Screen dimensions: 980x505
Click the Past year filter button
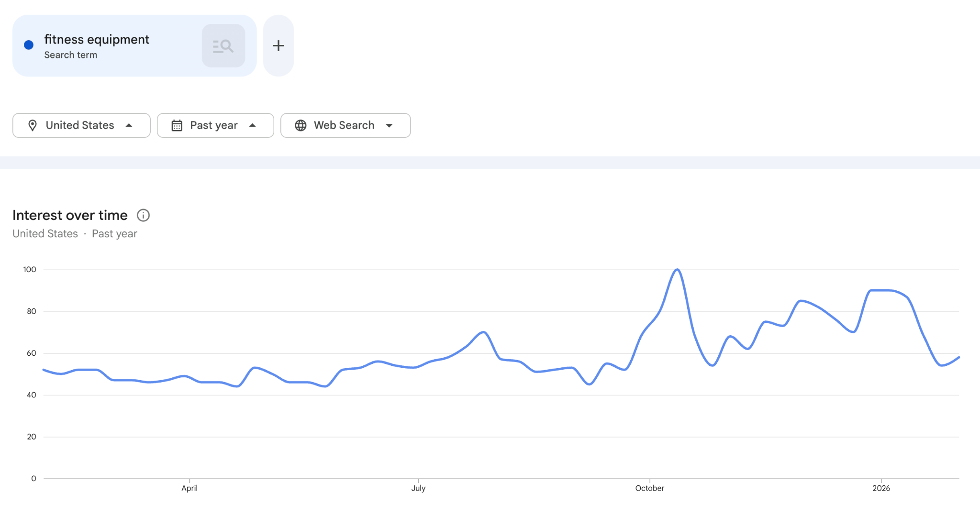215,125
